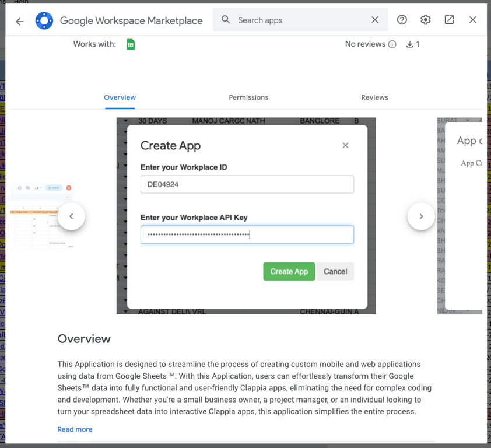Click the "Overview" section heading
Image resolution: width=491 pixels, height=448 pixels.
pyautogui.click(x=84, y=339)
